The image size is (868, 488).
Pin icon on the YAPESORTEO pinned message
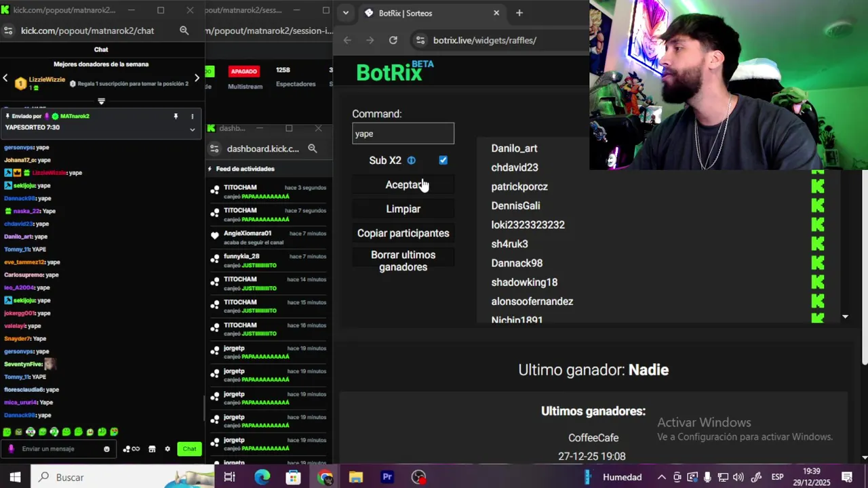click(x=176, y=117)
